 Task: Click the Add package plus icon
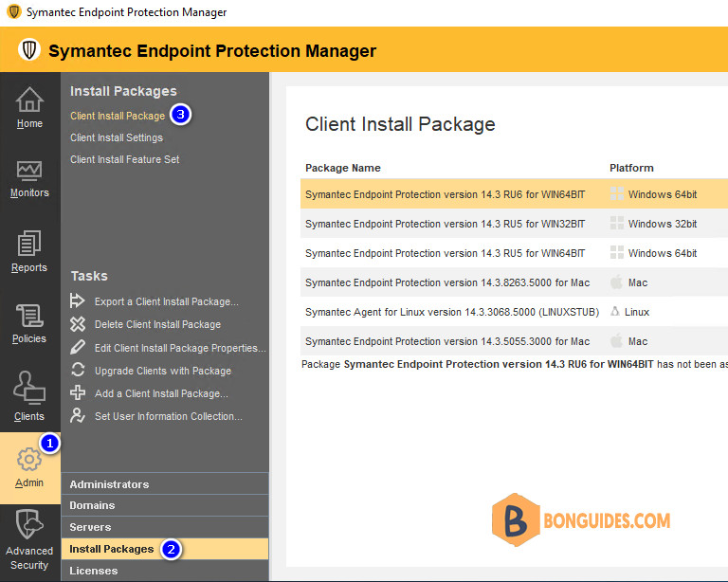point(78,392)
